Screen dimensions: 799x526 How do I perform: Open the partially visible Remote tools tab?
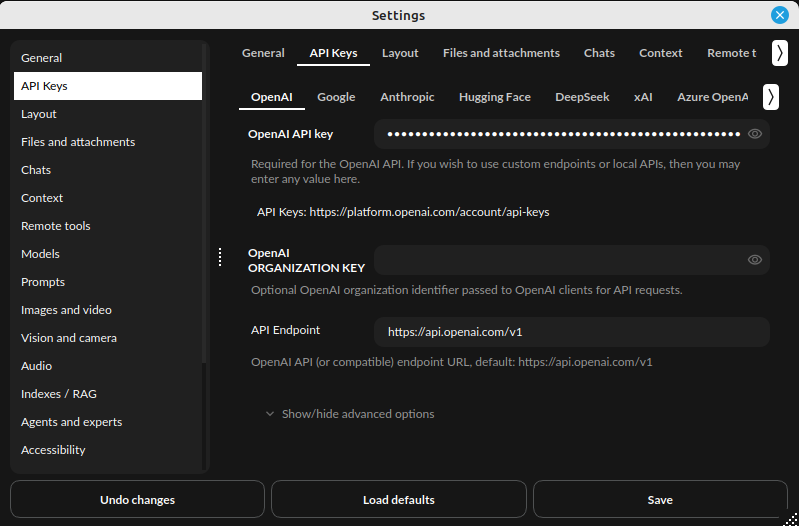pyautogui.click(x=731, y=53)
